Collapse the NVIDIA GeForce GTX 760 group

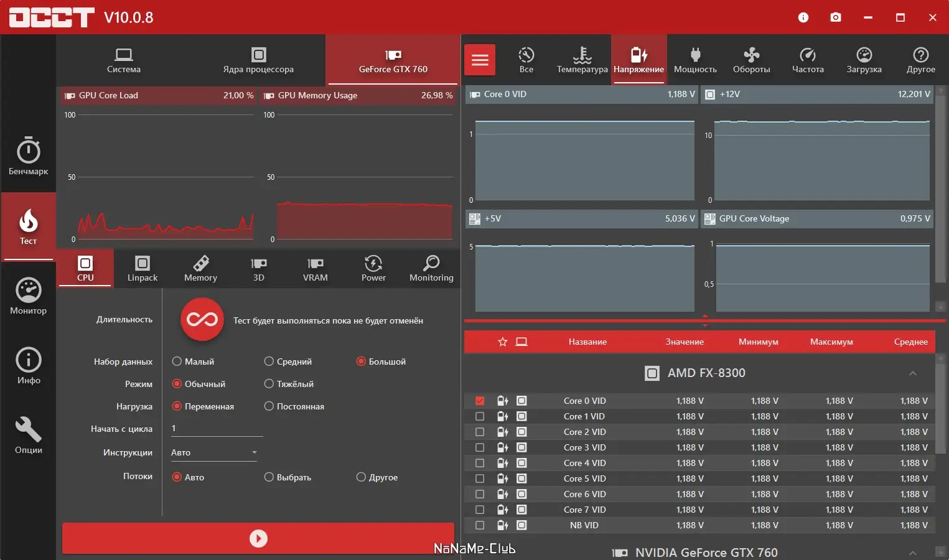click(913, 553)
